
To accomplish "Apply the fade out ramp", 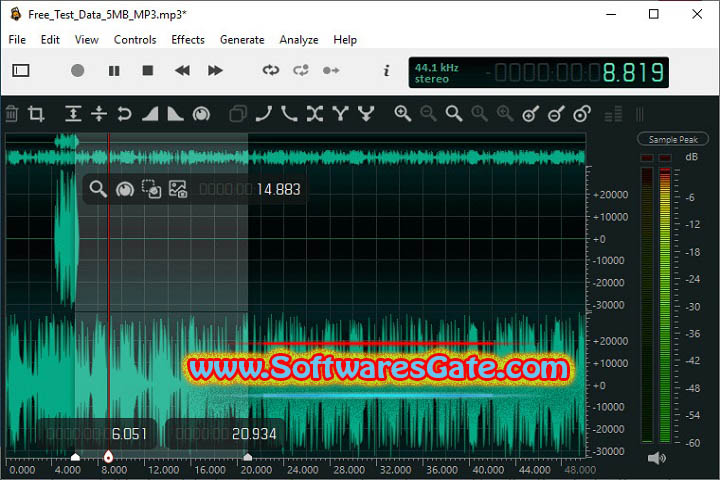I will pyautogui.click(x=175, y=113).
